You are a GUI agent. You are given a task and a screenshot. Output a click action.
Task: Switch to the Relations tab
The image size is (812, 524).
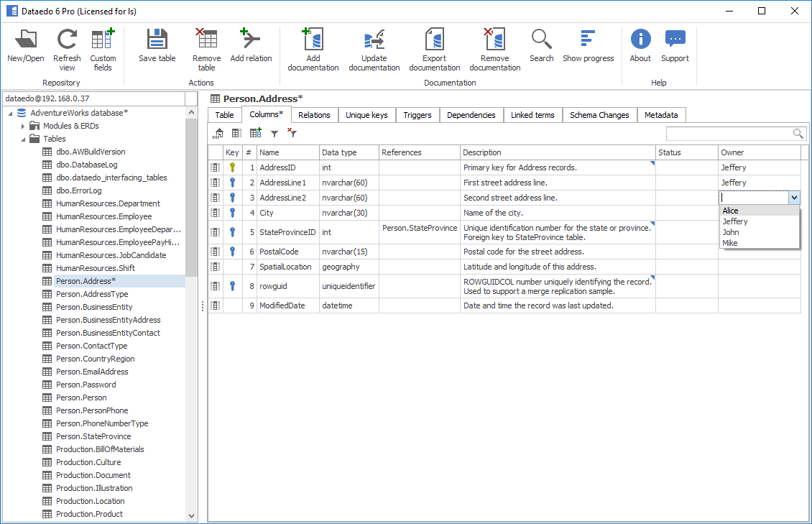(x=314, y=115)
